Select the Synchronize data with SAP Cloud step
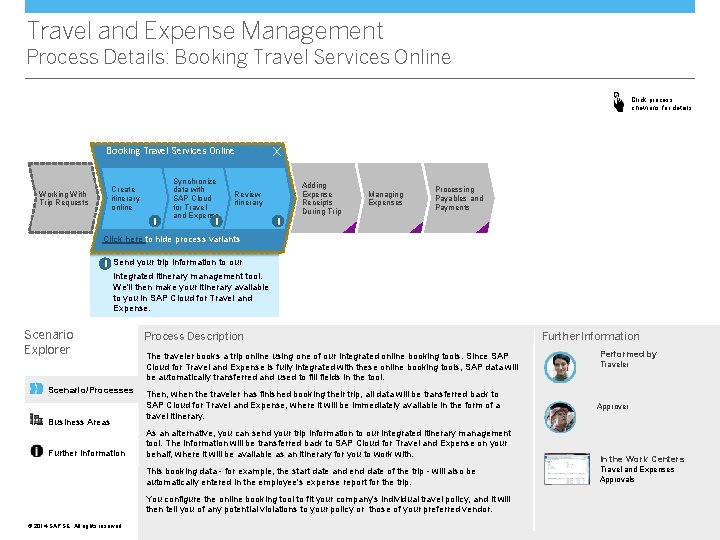Viewport: 720px width, 540px height. (195, 198)
